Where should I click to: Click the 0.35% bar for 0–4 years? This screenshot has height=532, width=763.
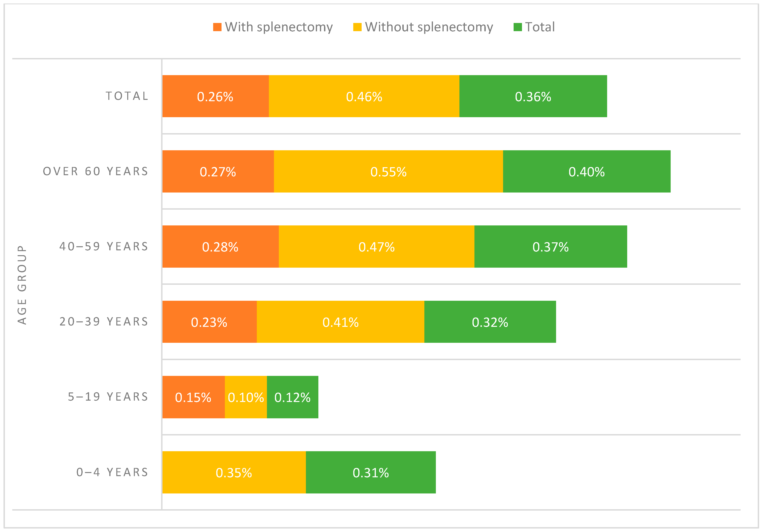234,472
